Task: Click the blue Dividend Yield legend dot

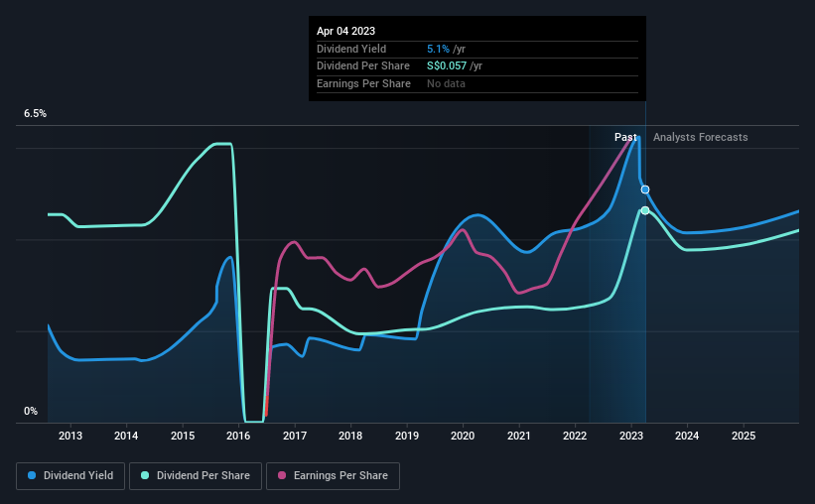Action: pos(32,475)
